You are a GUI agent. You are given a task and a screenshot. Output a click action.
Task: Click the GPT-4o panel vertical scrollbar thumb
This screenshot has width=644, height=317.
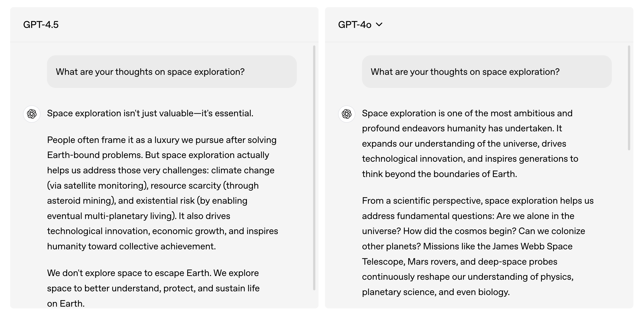(629, 98)
